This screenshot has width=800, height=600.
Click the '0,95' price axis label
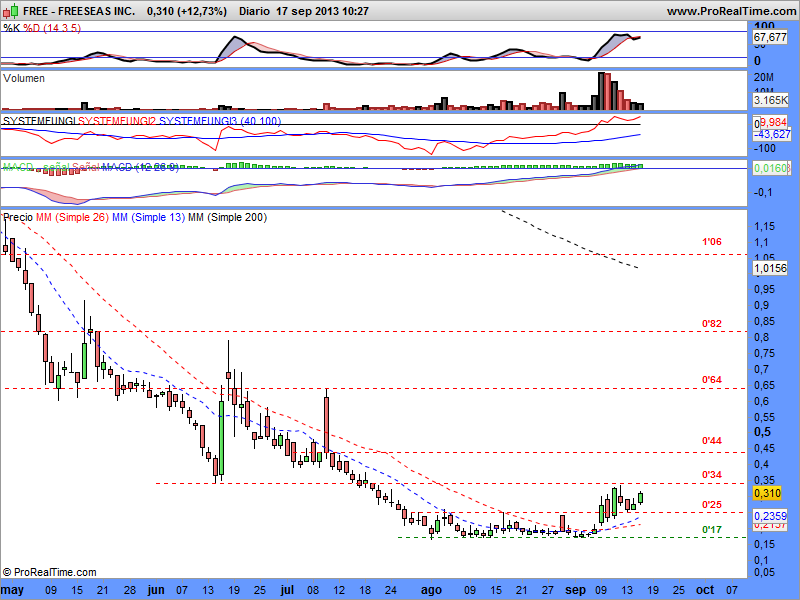[x=764, y=289]
